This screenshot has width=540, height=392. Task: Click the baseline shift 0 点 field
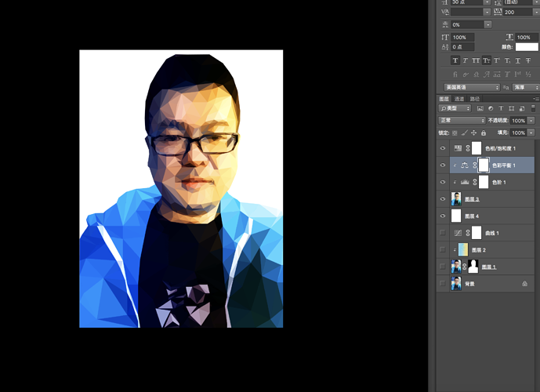click(x=462, y=47)
